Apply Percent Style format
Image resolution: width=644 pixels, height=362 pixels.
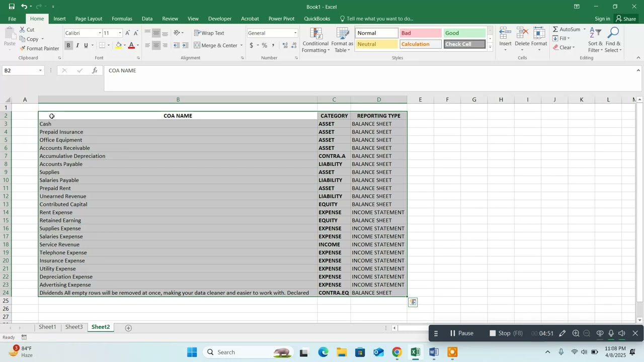click(265, 45)
